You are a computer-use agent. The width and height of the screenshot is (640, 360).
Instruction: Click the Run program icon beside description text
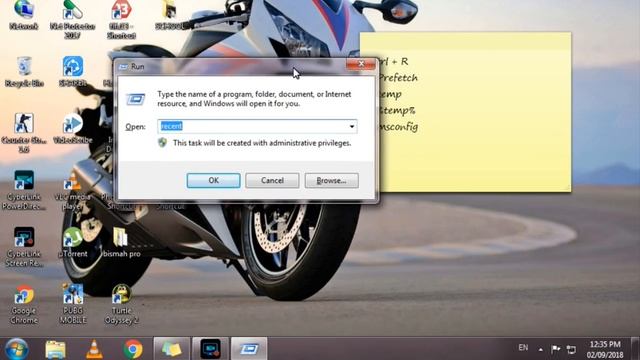(x=136, y=99)
